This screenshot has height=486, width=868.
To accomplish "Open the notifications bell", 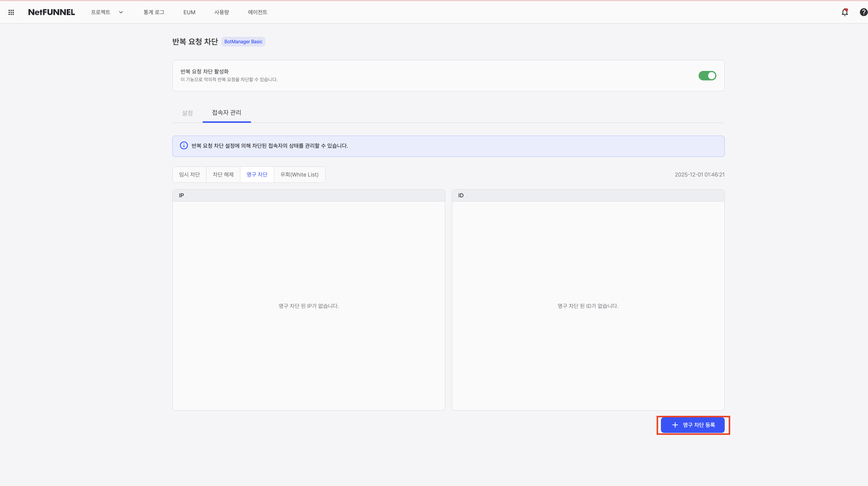I will click(x=844, y=12).
